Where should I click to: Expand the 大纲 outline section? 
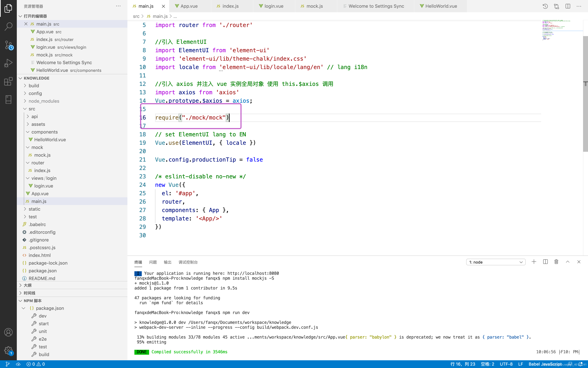coord(72,285)
